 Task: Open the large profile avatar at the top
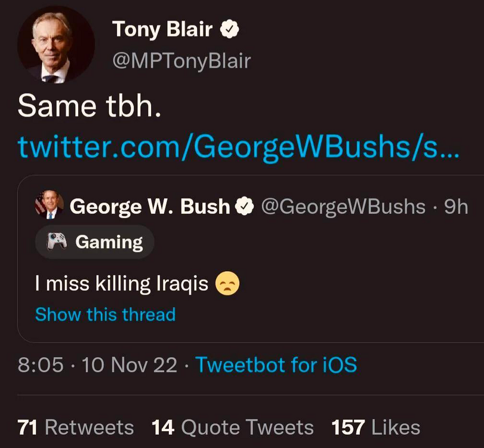coord(56,45)
